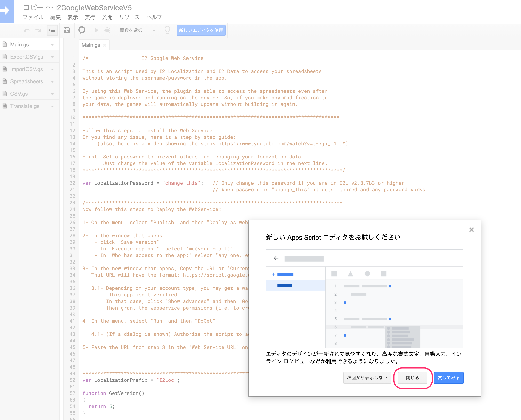Open triggers via the clock icon
This screenshot has height=420, width=521.
[x=82, y=30]
